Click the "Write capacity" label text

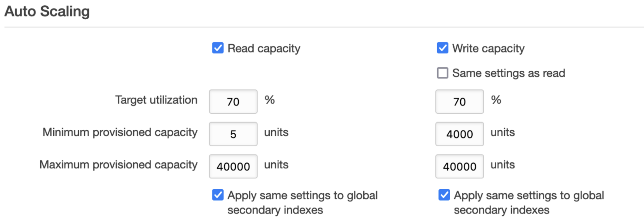[488, 48]
